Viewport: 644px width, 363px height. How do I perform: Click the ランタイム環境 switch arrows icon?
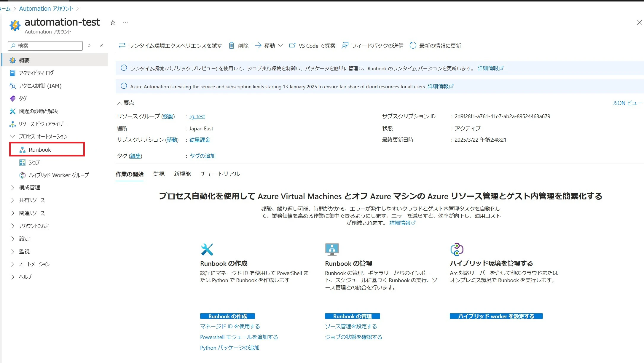(122, 45)
